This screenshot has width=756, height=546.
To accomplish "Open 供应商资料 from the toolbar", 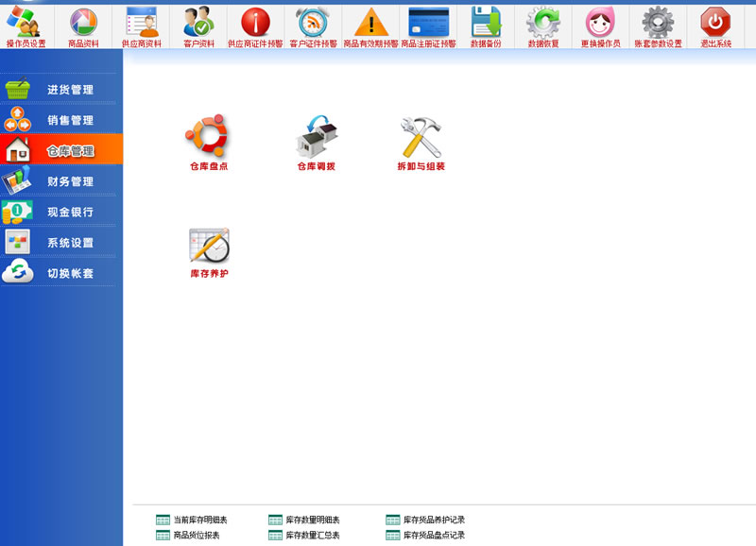I will 141,25.
